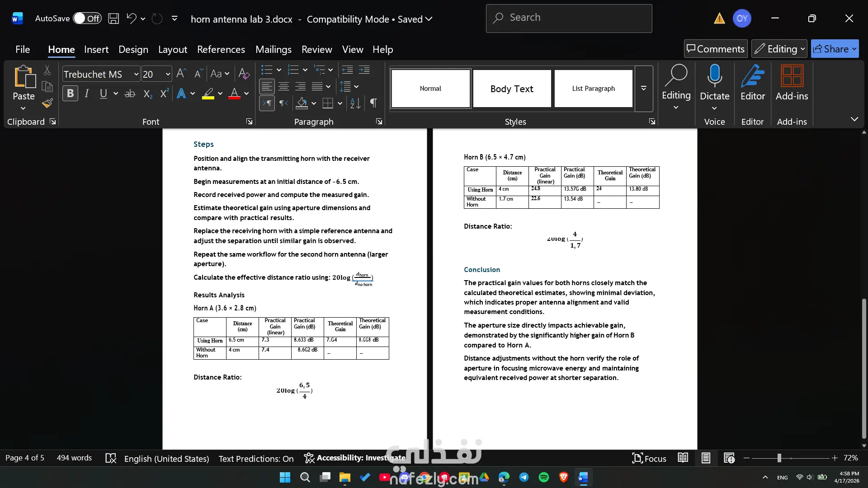Open the Editor proofing tool
This screenshot has width=868, height=488.
[x=753, y=84]
